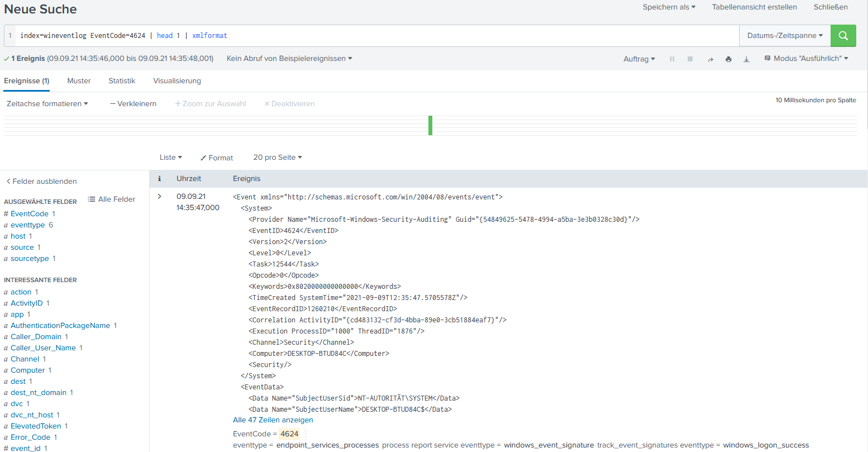
Task: Click the endpoint_services_processes eventtype value
Action: (328, 445)
